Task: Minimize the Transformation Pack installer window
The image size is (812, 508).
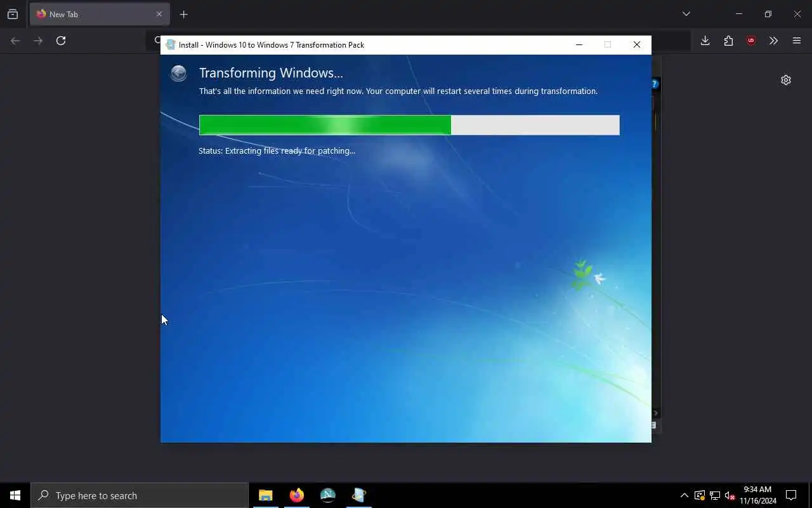Action: coord(579,44)
